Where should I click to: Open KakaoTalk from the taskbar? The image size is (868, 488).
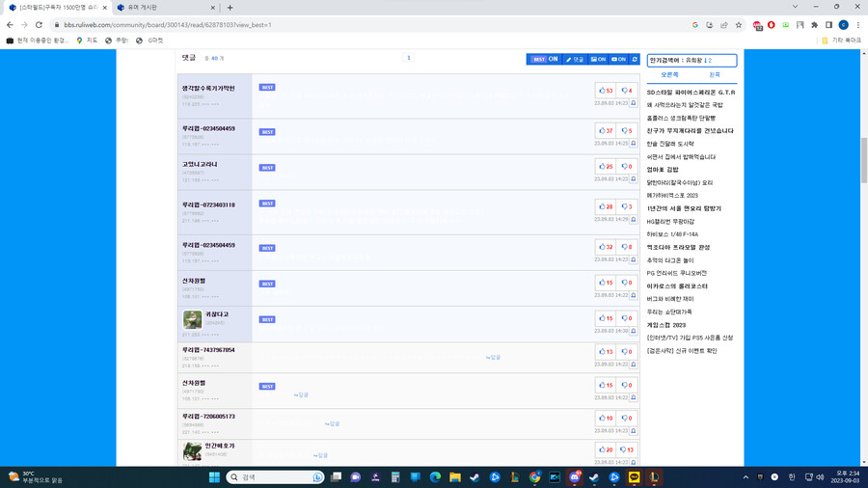[634, 477]
